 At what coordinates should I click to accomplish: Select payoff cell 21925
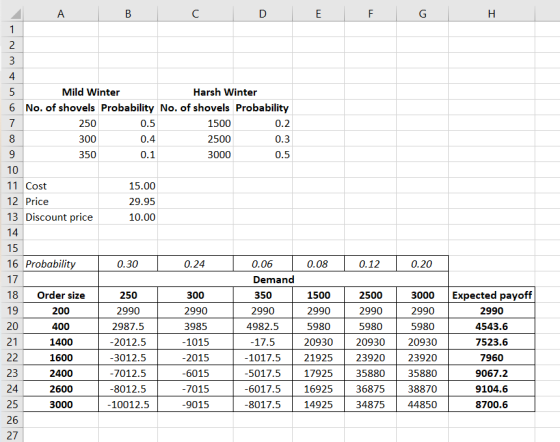pyautogui.click(x=318, y=358)
